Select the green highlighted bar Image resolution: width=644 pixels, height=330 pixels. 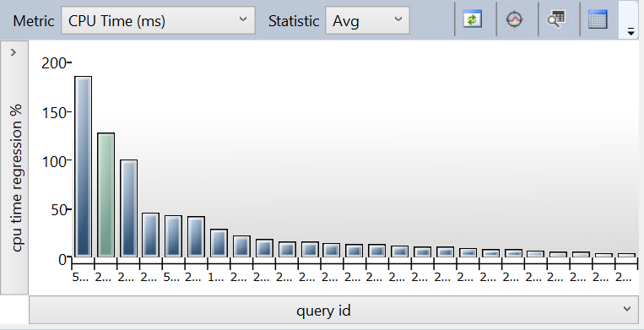click(106, 195)
